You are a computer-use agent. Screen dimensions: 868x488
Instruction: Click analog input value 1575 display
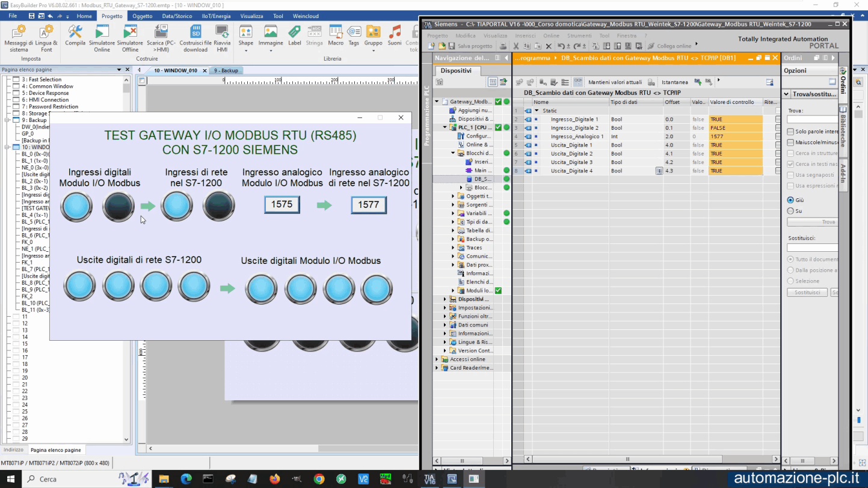coord(282,204)
